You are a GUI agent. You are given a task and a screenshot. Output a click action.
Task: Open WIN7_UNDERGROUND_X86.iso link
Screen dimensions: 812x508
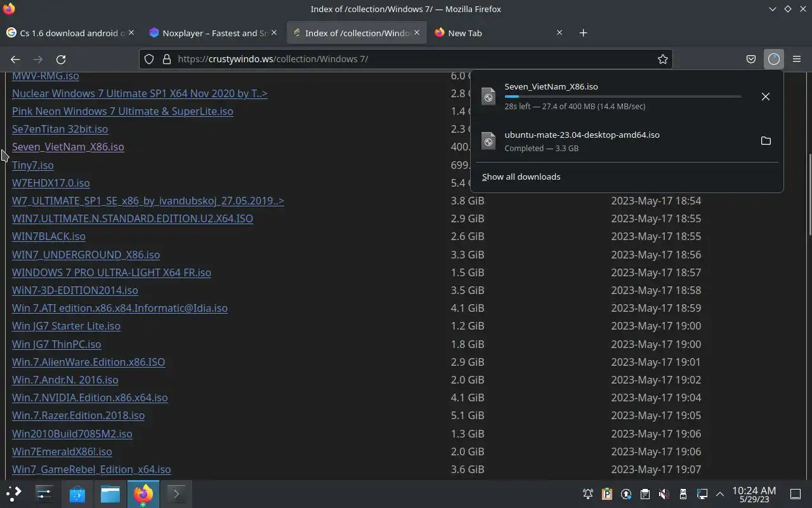(x=86, y=255)
